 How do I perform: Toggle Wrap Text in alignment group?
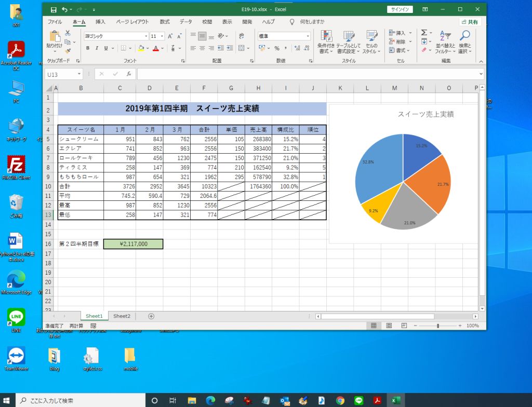(x=242, y=36)
